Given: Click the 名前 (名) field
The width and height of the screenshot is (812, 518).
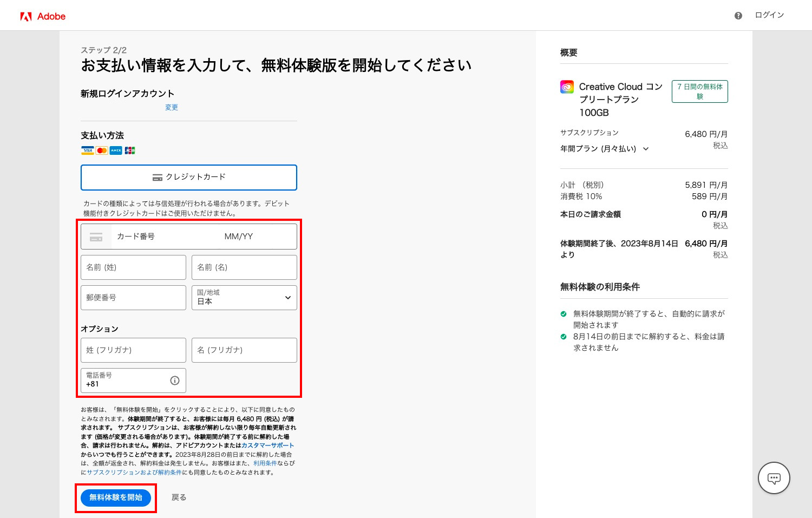Looking at the screenshot, I should click(244, 267).
